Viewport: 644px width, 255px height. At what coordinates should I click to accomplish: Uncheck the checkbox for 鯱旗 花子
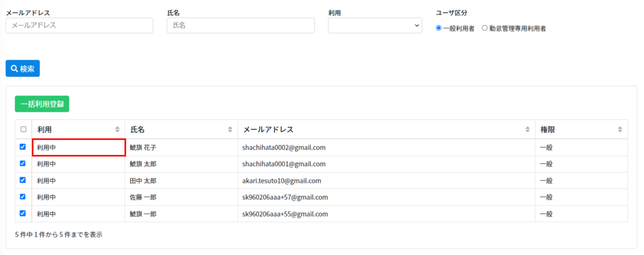coord(23,146)
